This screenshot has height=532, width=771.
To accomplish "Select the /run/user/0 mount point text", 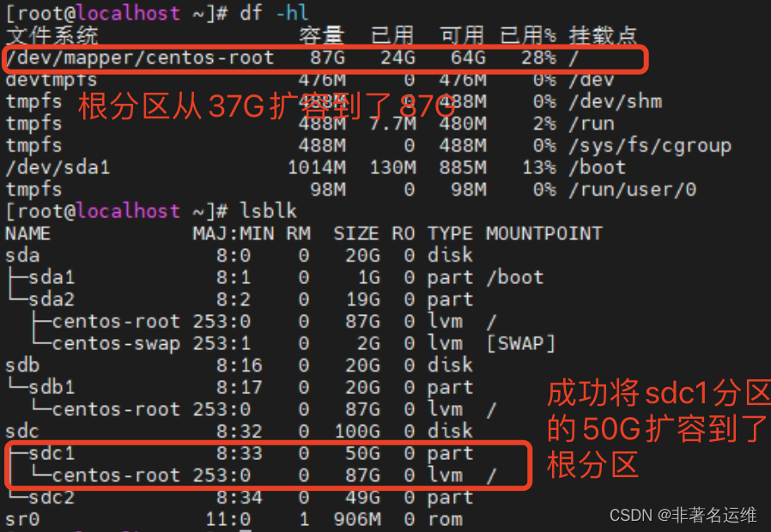I will (633, 190).
